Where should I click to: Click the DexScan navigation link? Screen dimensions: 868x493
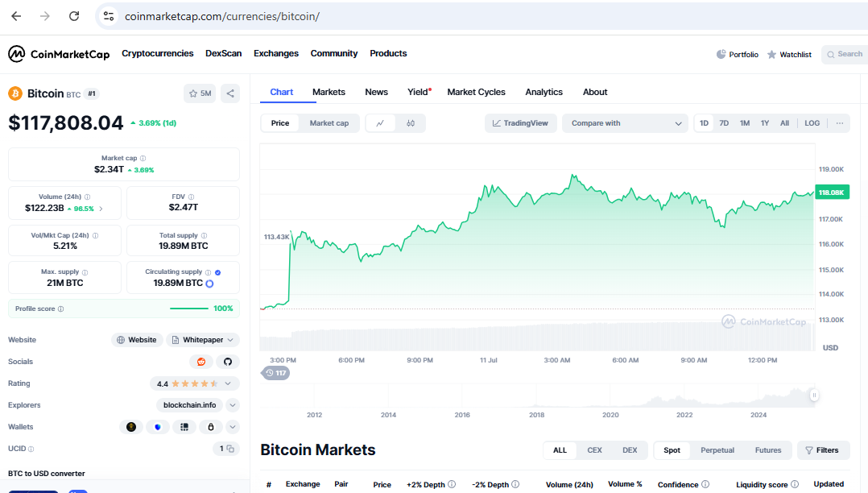[x=224, y=54]
